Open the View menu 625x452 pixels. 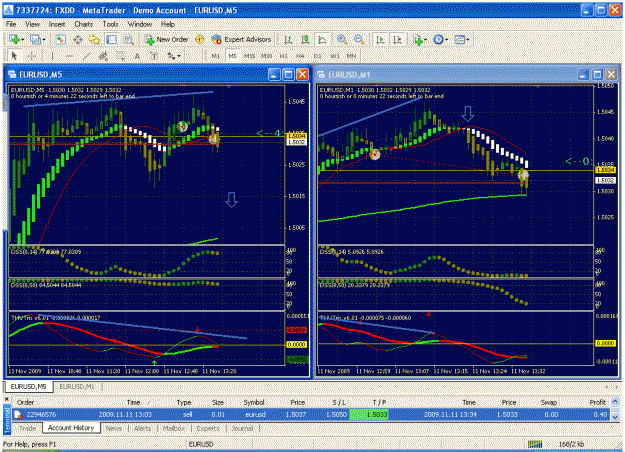pyautogui.click(x=32, y=24)
